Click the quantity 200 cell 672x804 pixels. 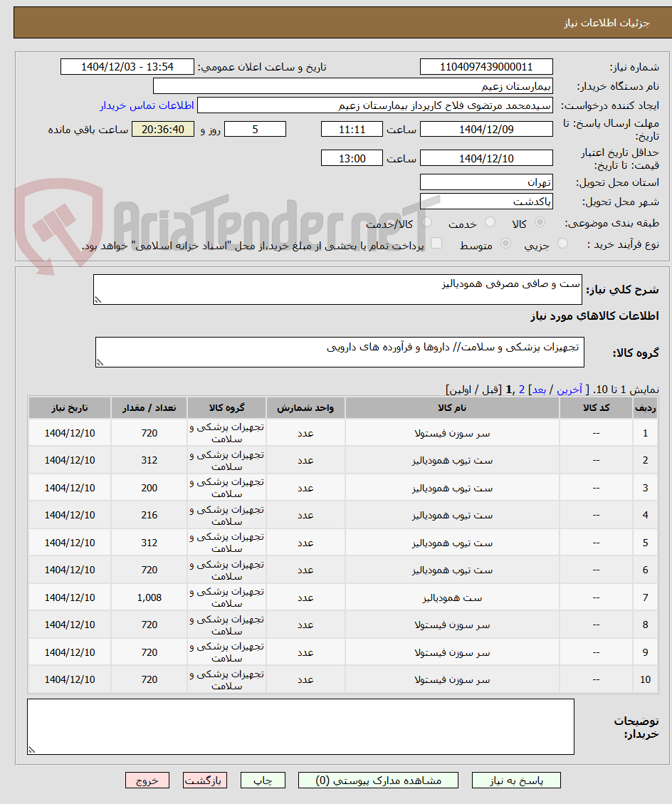[x=149, y=488]
